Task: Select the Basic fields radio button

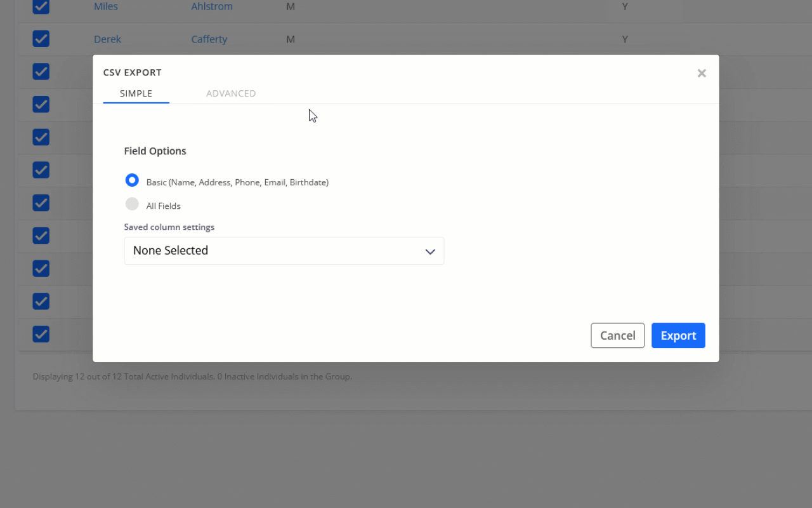Action: click(132, 181)
